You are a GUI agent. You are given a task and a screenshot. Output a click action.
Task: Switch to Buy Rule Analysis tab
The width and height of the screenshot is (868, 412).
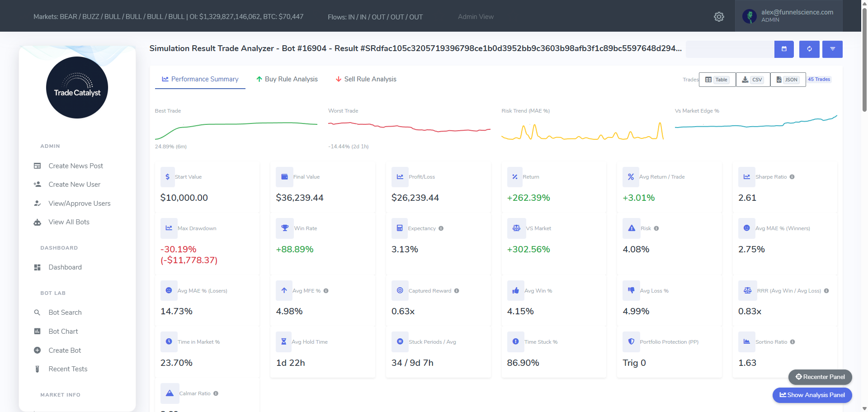point(287,79)
